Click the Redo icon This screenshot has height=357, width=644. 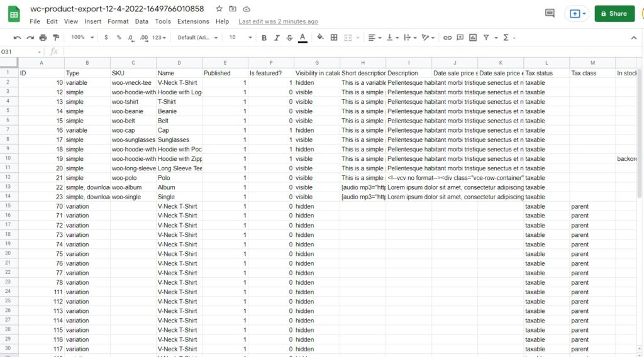30,38
